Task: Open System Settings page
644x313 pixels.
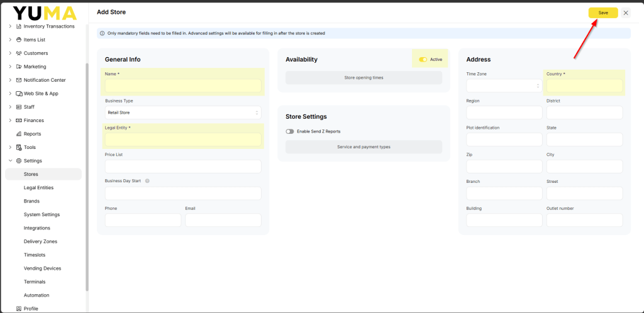Action: (x=42, y=214)
